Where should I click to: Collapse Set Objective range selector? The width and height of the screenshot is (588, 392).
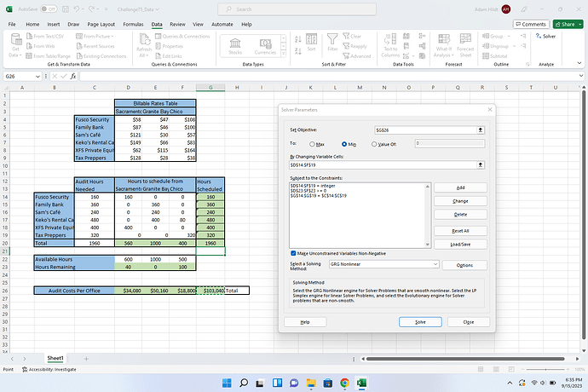coord(480,130)
